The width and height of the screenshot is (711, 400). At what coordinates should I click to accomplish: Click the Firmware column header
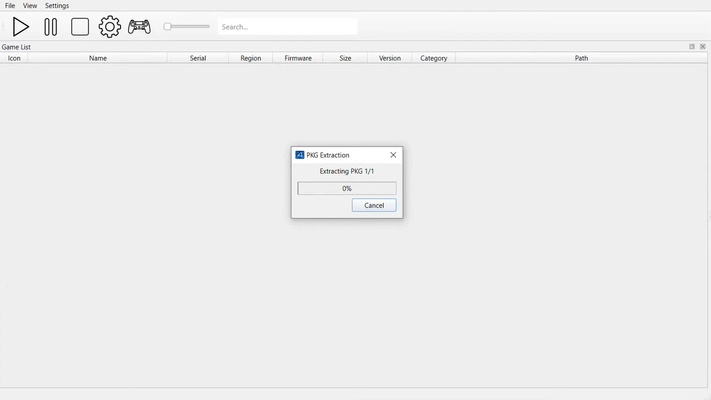tap(298, 58)
